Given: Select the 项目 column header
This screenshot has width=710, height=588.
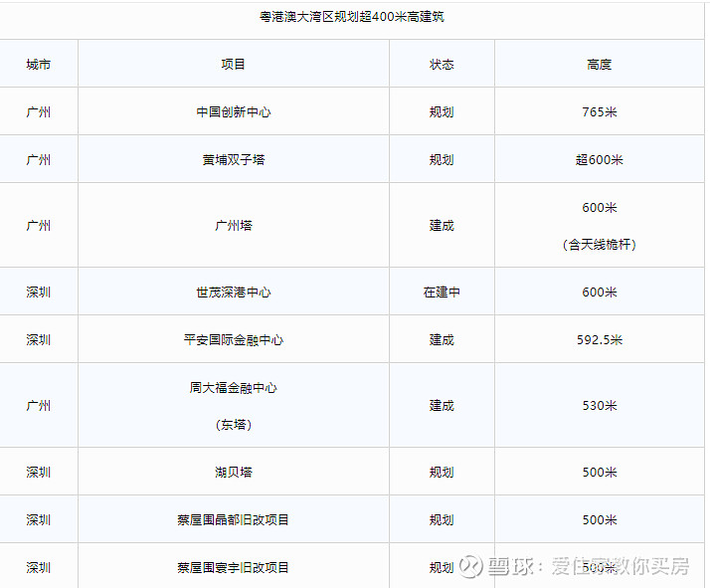Looking at the screenshot, I should pos(234,65).
